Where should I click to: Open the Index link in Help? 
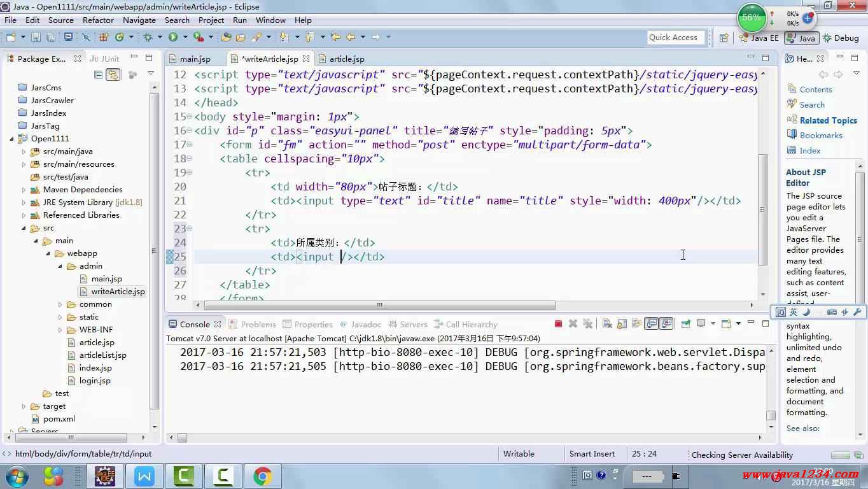click(x=810, y=151)
